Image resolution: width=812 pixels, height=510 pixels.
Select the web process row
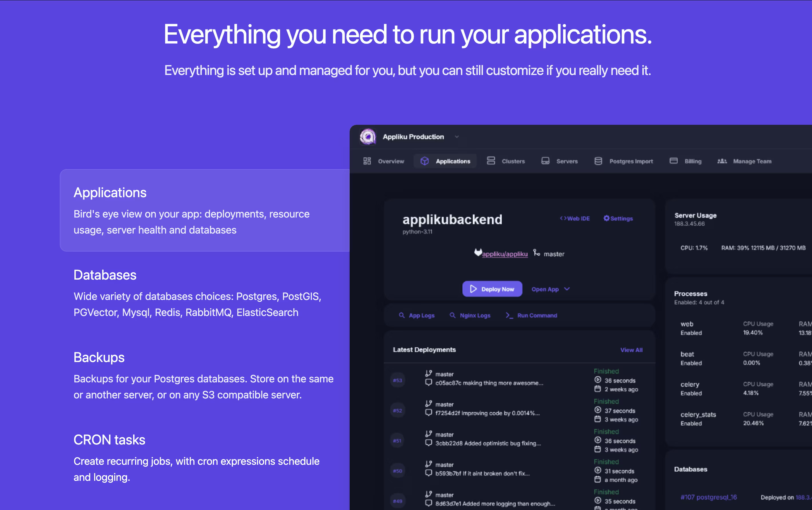pyautogui.click(x=746, y=328)
